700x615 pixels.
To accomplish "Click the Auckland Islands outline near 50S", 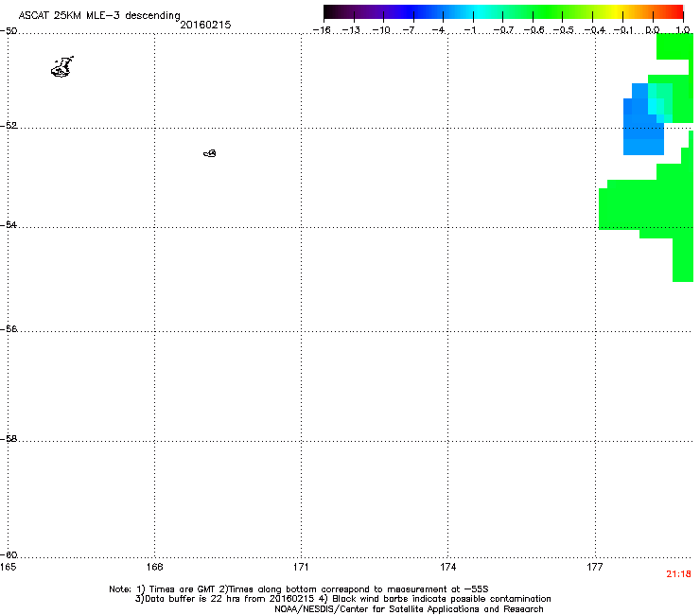I will pyautogui.click(x=62, y=67).
